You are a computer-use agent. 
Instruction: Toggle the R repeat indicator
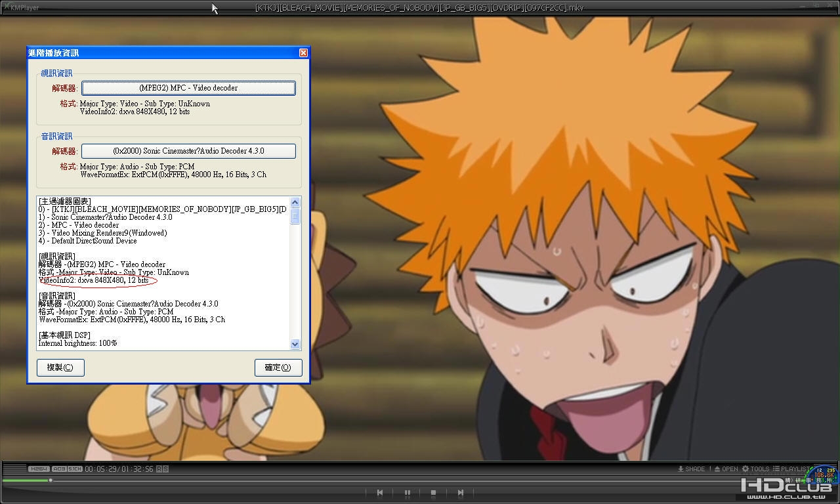coord(159,469)
